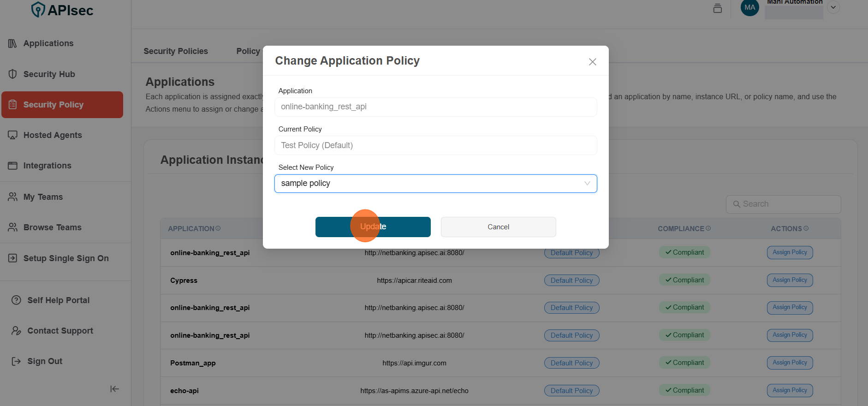Switch to the Security Policies tab
Screen dimensions: 868x406
coord(176,51)
